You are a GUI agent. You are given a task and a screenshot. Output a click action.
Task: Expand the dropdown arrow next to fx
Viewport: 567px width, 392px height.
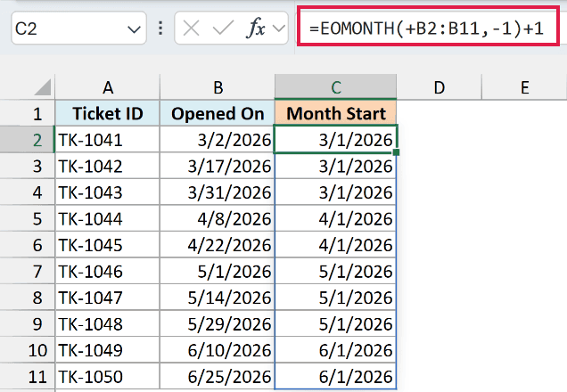pos(279,29)
